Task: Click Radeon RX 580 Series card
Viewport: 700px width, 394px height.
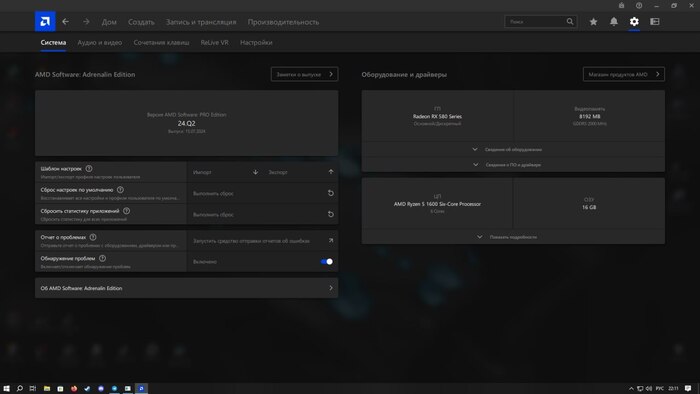Action: coord(438,116)
